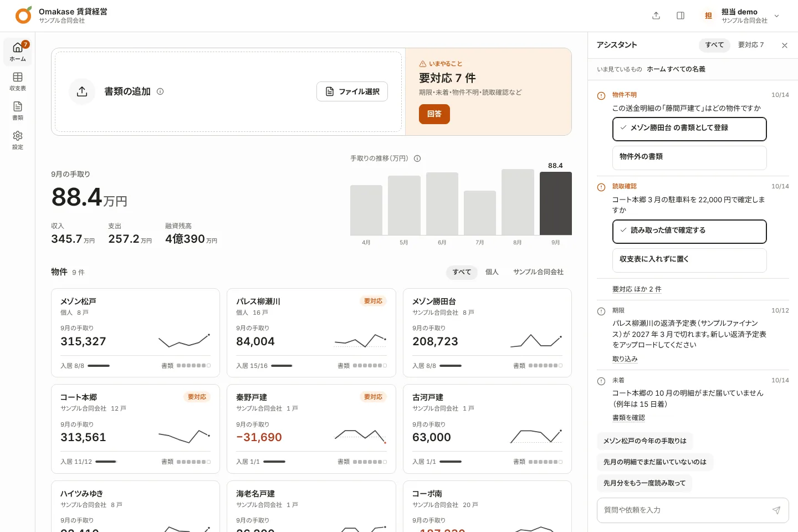Choose メゾン勝田台 の書類として登録
Image resolution: width=798 pixels, height=532 pixels.
[x=689, y=129]
